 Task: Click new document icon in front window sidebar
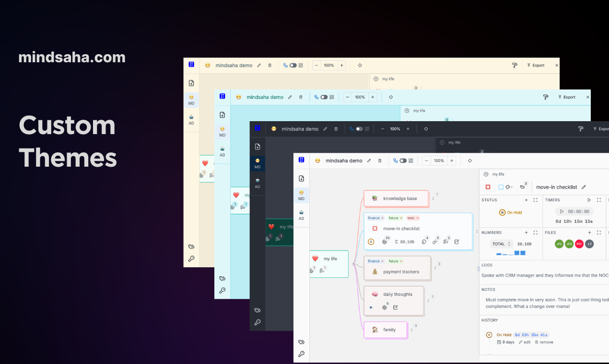(302, 178)
